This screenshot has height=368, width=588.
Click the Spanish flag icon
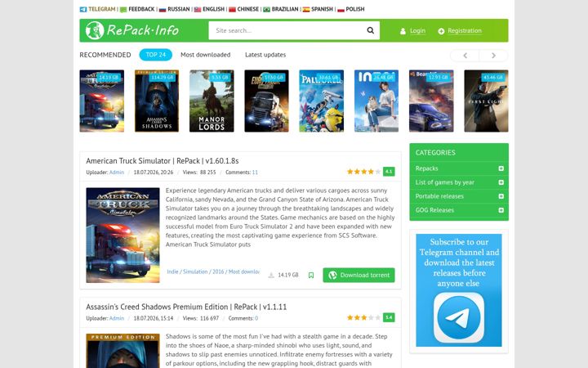pos(306,9)
